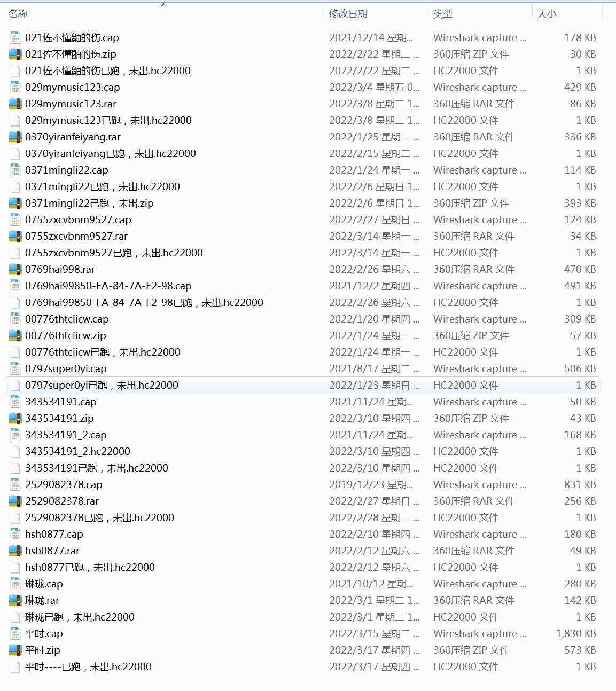Click the capture icon of 029mymusic123.cap
616x691 pixels.
point(15,87)
